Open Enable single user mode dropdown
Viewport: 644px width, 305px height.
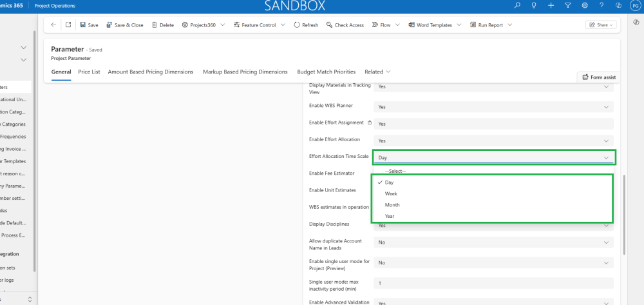pos(493,262)
